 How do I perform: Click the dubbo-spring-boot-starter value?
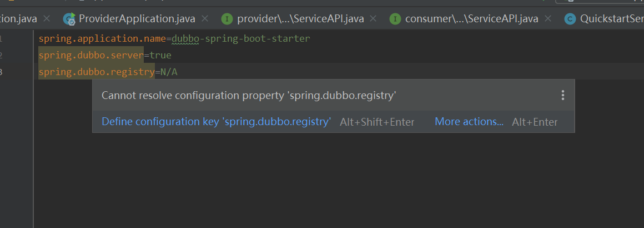(x=241, y=39)
